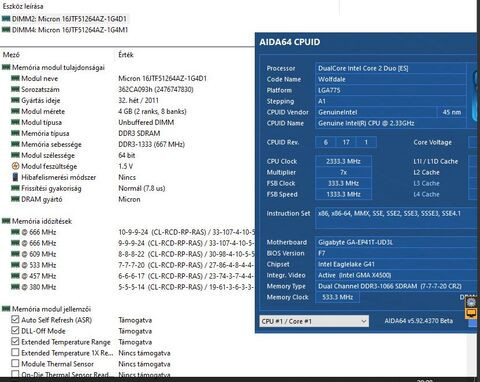Viewport: 480px width, 382px height.
Task: Toggle Auto Self Refresh (ASR) checkbox
Action: pos(15,320)
